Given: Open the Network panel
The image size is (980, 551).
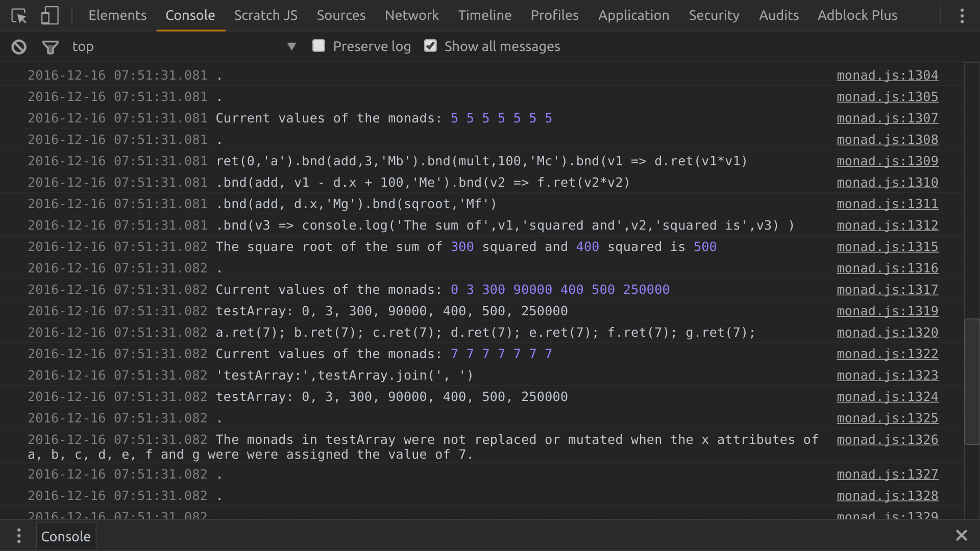Looking at the screenshot, I should point(411,15).
